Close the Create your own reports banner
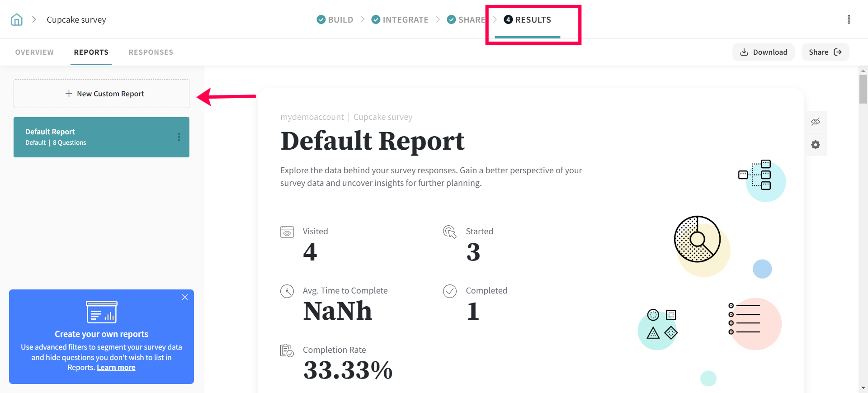868x393 pixels. (x=185, y=297)
